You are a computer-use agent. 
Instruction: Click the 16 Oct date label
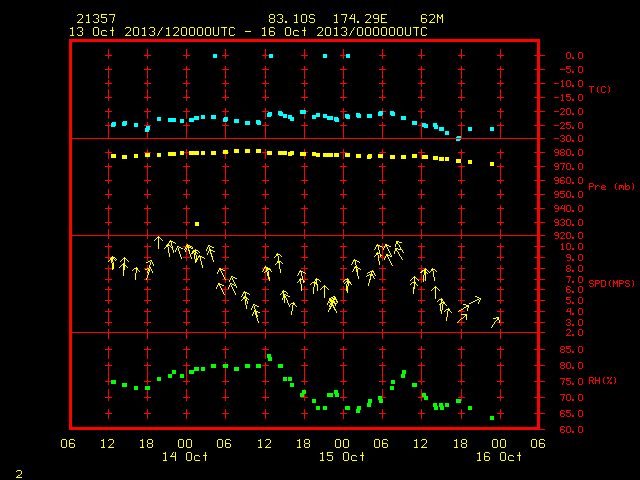click(499, 457)
